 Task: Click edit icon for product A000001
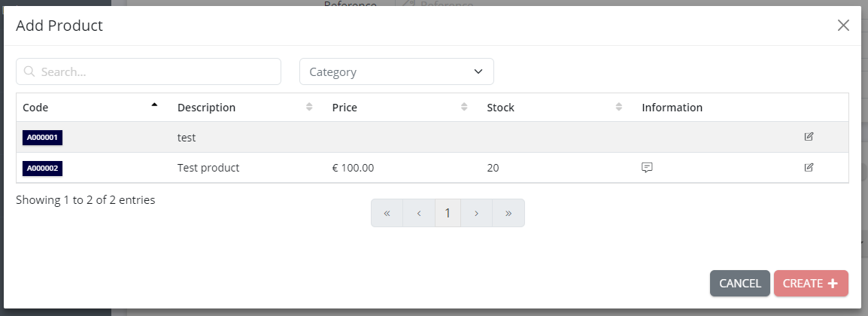click(809, 137)
